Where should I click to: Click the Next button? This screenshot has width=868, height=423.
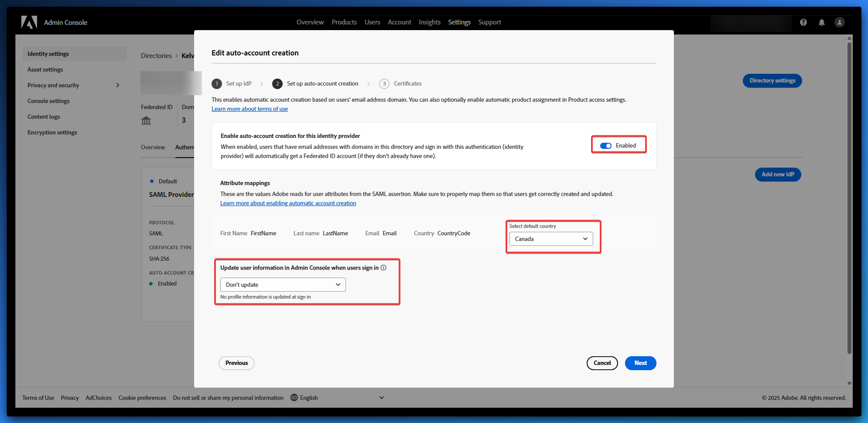click(640, 363)
